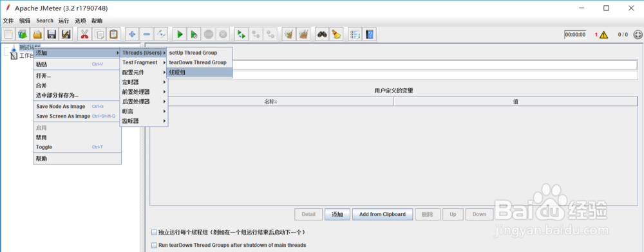The width and height of the screenshot is (644, 252).
Task: Expand the 配置元件 submenu
Action: (143, 72)
